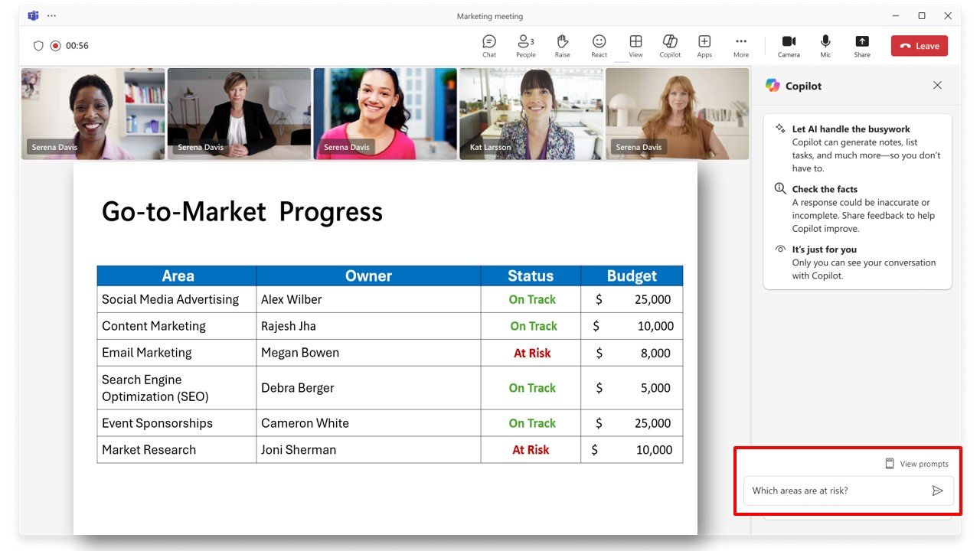The height and width of the screenshot is (551, 980).
Task: Click 'It's just for you' heading
Action: [824, 249]
